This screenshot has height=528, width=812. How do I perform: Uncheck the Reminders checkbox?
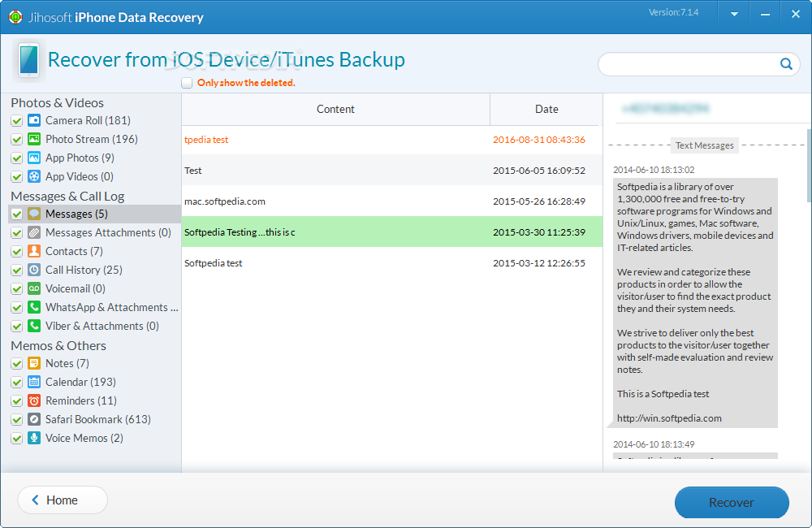click(16, 401)
